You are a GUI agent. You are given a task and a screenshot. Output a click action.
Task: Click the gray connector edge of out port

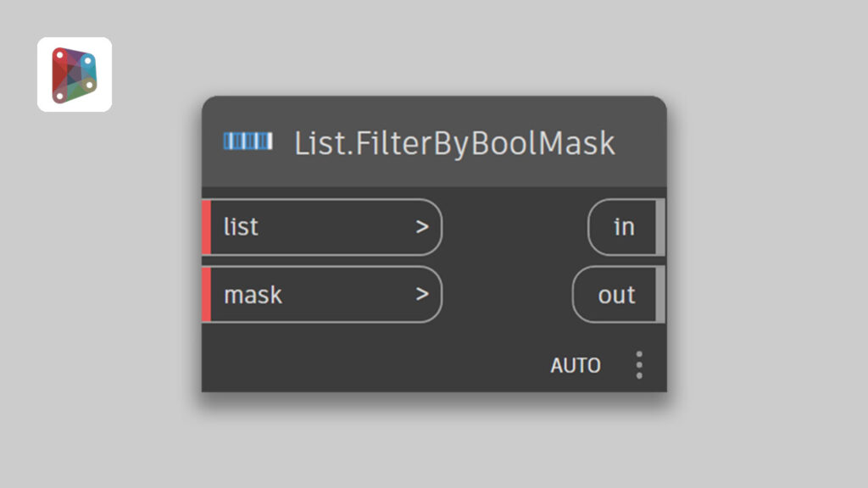click(660, 295)
